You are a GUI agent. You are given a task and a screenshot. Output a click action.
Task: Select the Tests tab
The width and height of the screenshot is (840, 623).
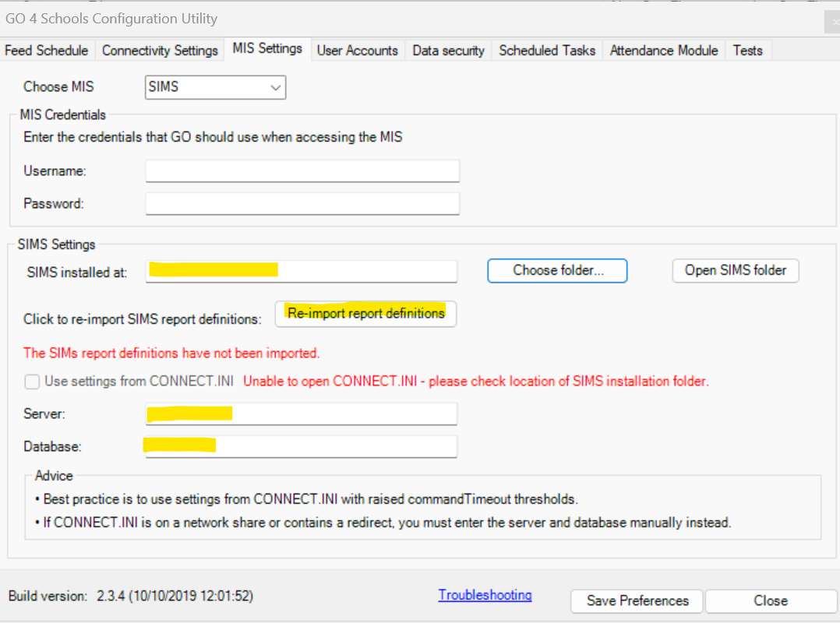pos(748,51)
